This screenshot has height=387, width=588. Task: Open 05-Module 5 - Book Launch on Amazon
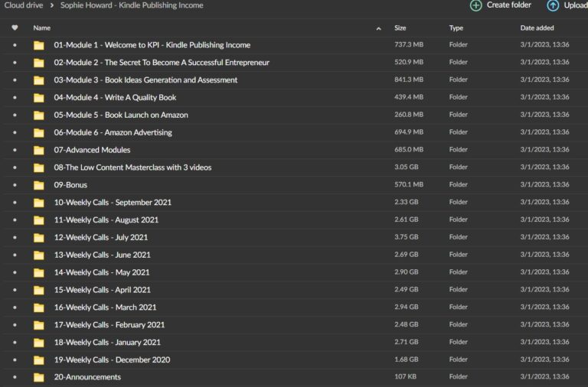121,115
